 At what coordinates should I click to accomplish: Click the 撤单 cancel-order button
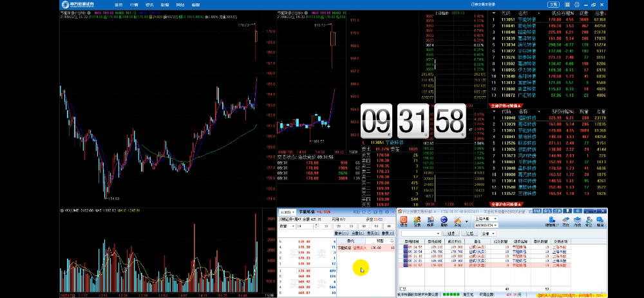click(x=342, y=233)
